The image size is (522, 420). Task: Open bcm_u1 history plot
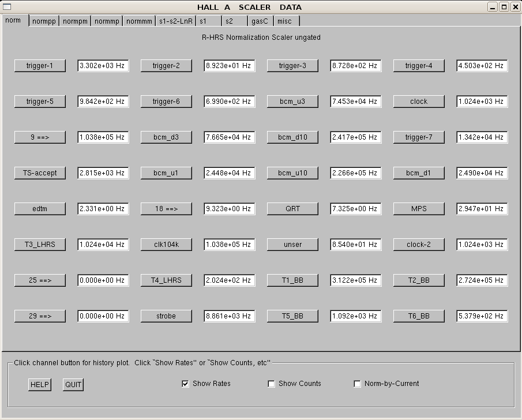click(x=166, y=173)
